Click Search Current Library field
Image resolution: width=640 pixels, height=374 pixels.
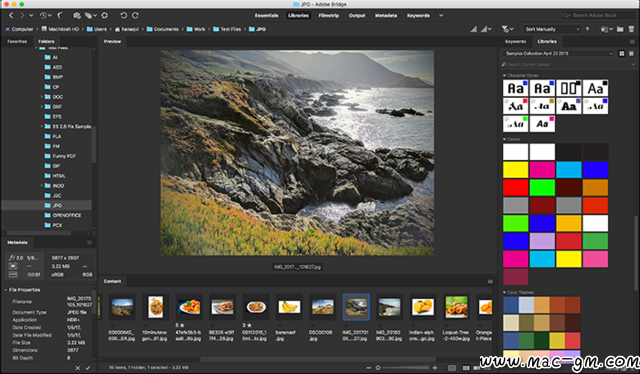click(569, 65)
